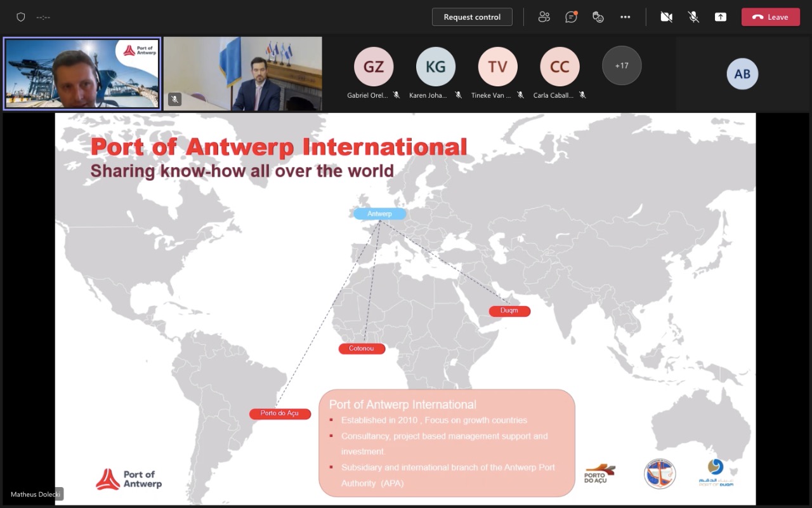The image size is (812, 508).
Task: Open the participants panel
Action: tap(544, 17)
